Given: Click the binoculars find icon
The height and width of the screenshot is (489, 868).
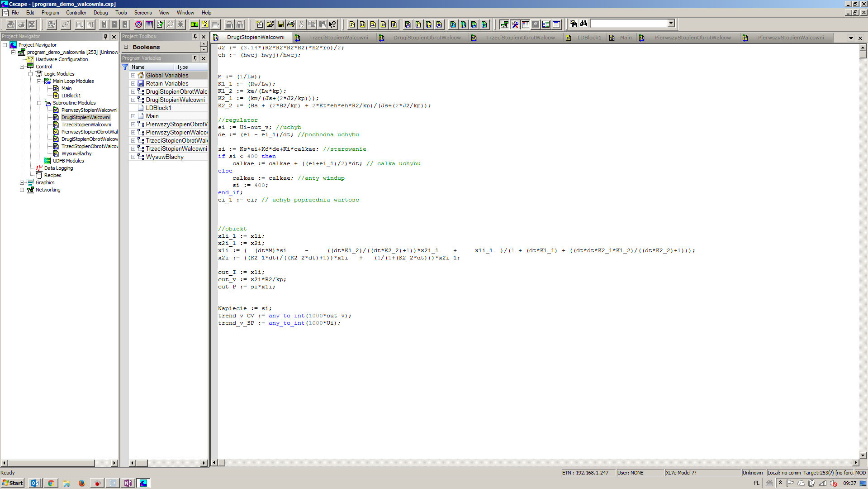Looking at the screenshot, I should click(583, 24).
